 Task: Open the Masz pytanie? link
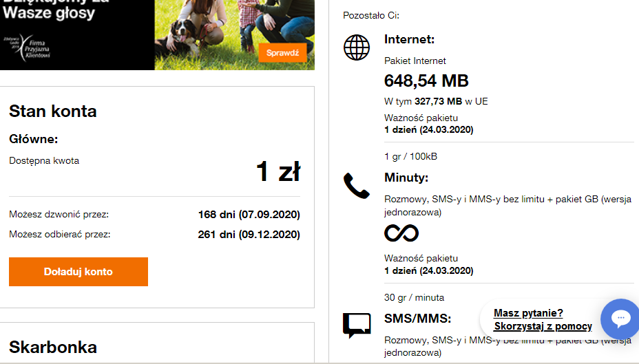click(528, 313)
